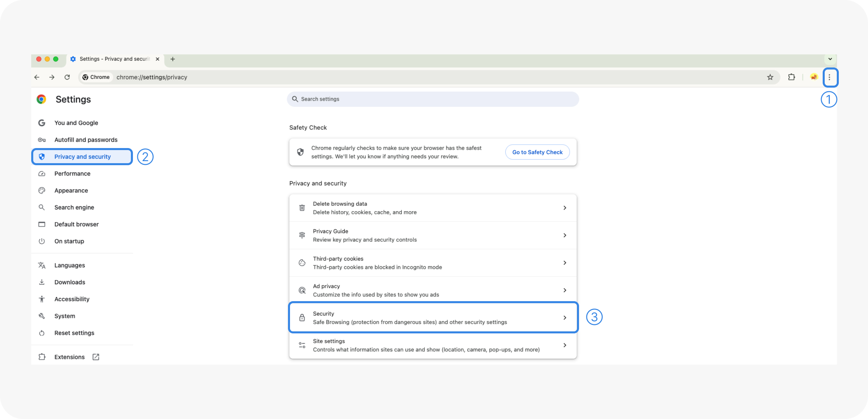
Task: Open Chrome three-dot menu
Action: (x=829, y=77)
